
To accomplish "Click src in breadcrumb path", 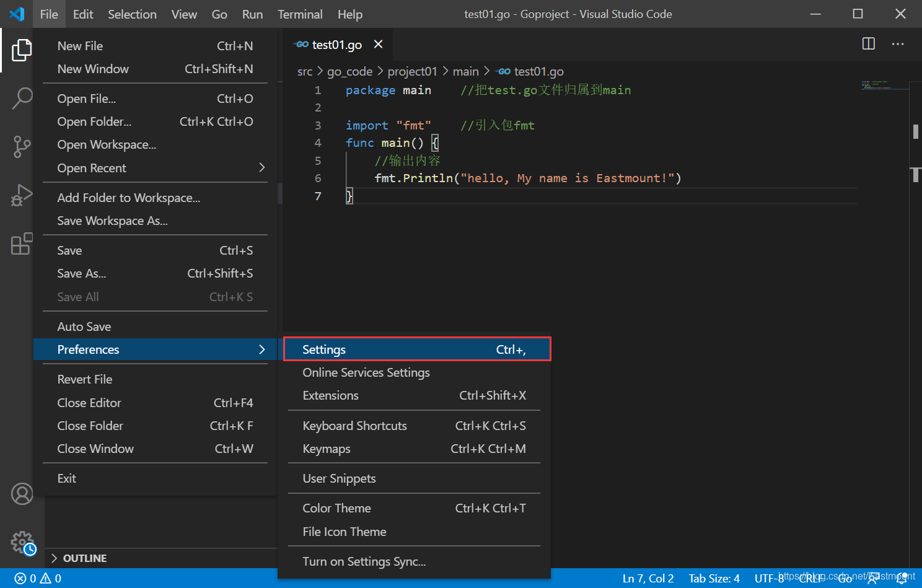I will tap(305, 71).
